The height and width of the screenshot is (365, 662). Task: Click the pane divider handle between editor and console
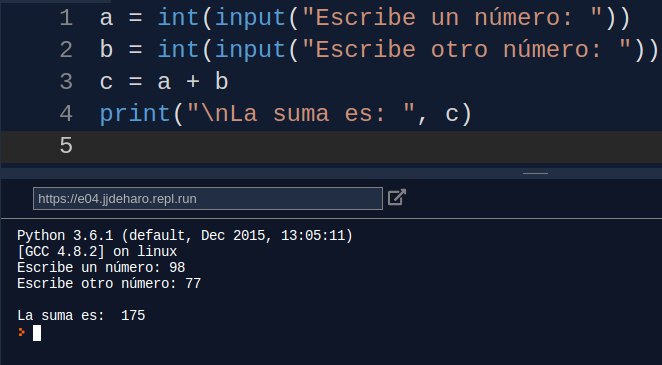(x=535, y=173)
